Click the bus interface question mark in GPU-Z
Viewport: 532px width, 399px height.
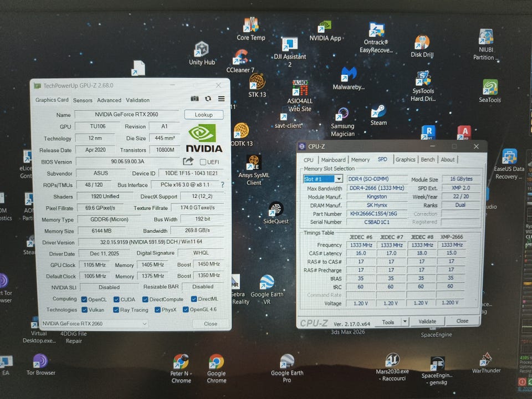tap(223, 185)
